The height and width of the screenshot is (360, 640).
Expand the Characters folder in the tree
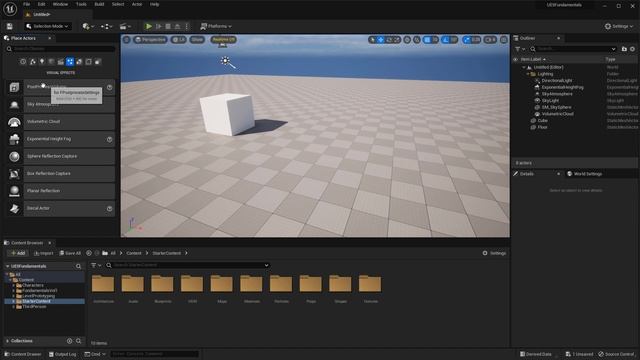tap(13, 286)
